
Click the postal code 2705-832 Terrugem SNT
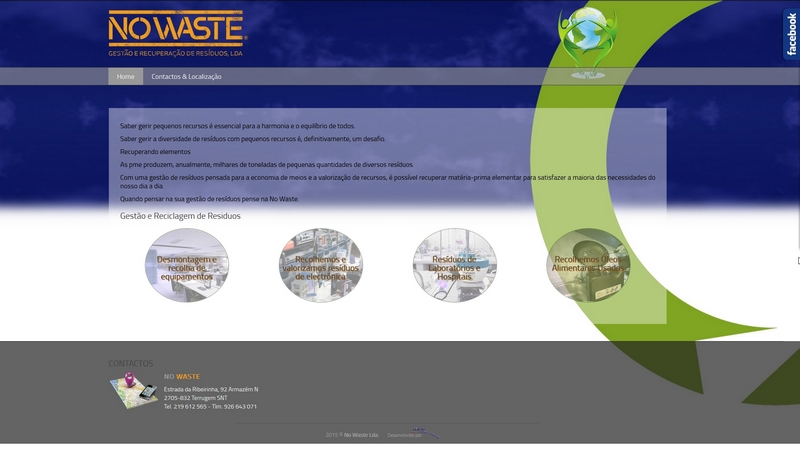[x=195, y=398]
